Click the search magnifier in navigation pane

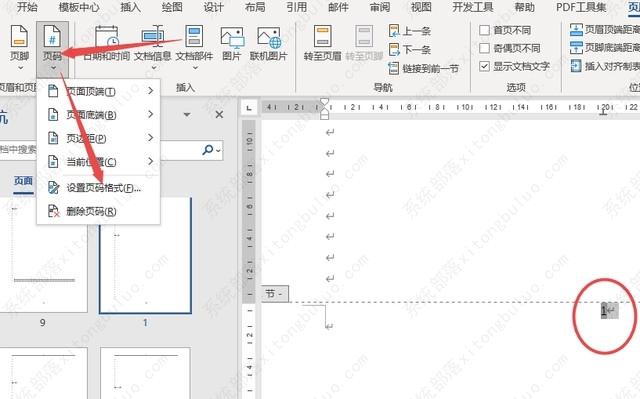coord(208,150)
